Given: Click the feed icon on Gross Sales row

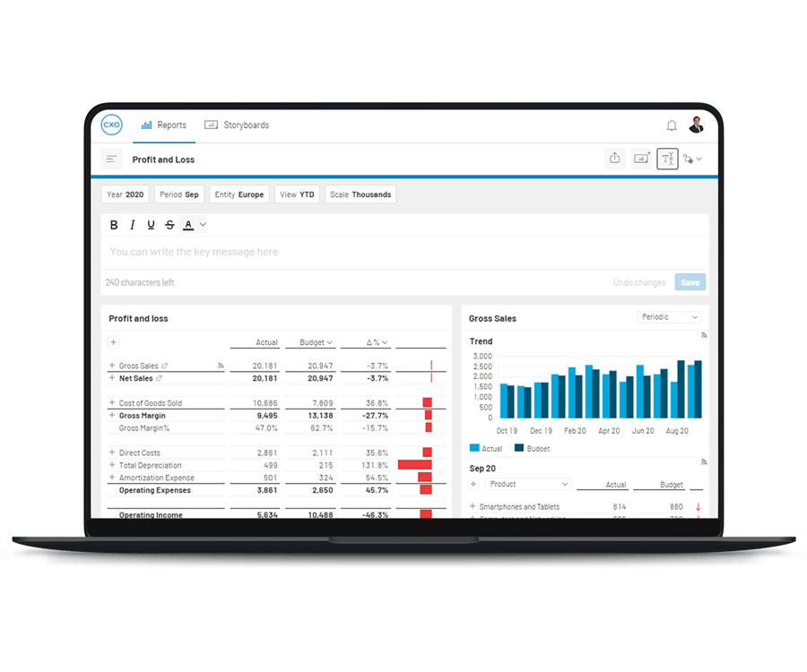Looking at the screenshot, I should (221, 366).
